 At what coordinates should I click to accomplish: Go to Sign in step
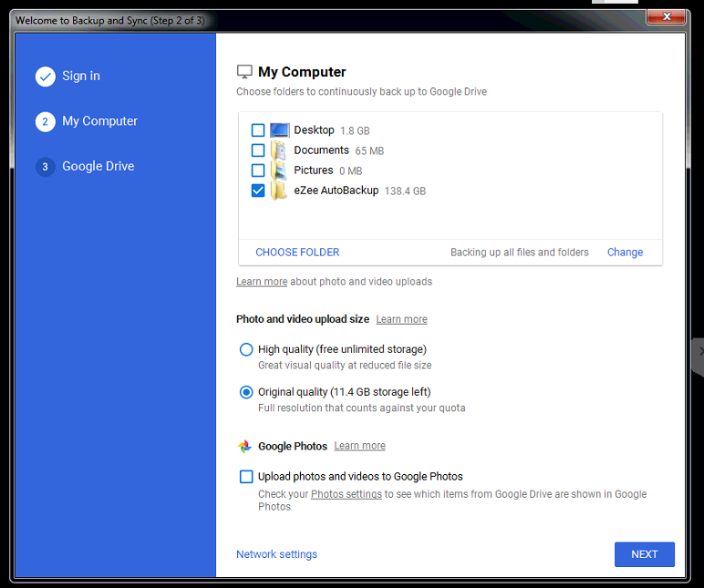81,76
